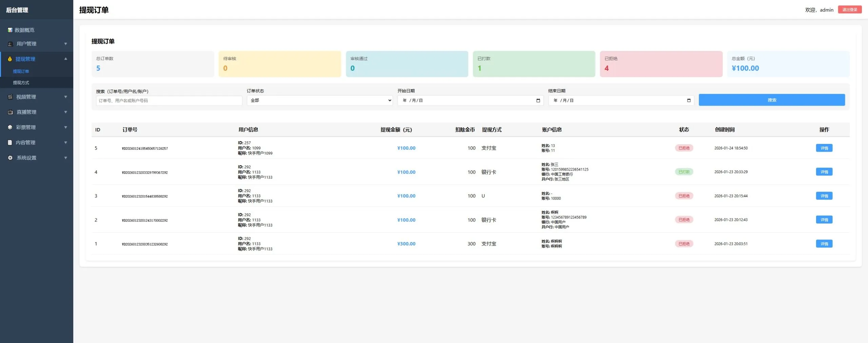Click the blue 搜索 button
This screenshot has height=343, width=868.
772,100
